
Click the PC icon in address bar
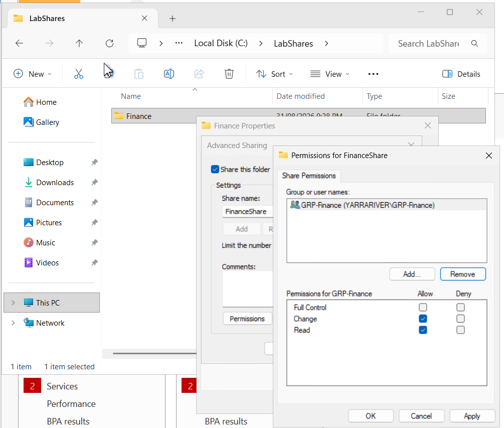(x=142, y=43)
